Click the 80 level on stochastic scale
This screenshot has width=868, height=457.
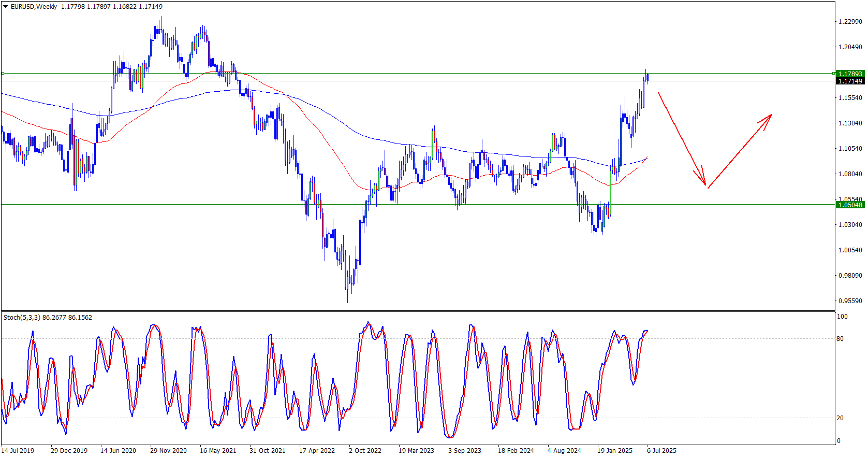click(x=840, y=339)
